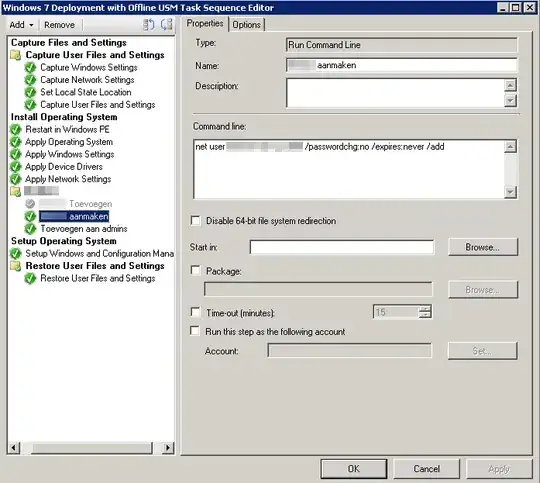Click in the Description text box

395,93
